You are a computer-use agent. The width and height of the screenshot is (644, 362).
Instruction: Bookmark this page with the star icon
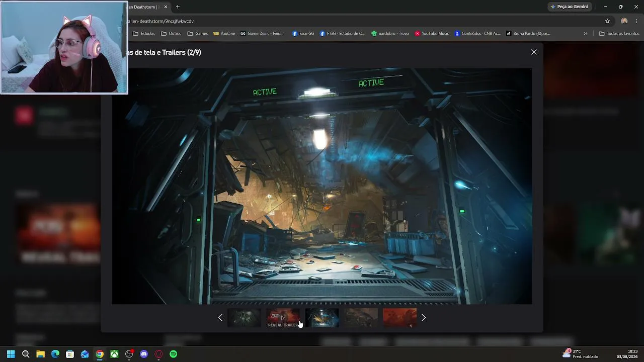point(607,21)
